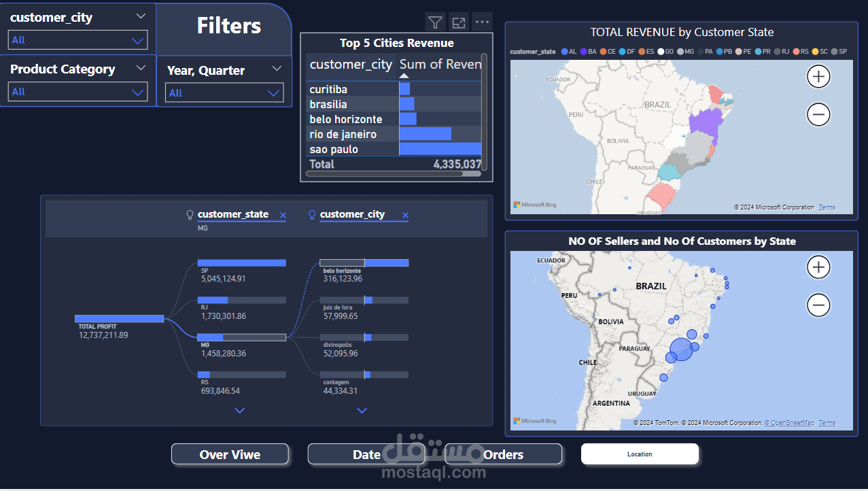Image resolution: width=868 pixels, height=491 pixels.
Task: Select the contagem tree node
Action: coord(364,375)
